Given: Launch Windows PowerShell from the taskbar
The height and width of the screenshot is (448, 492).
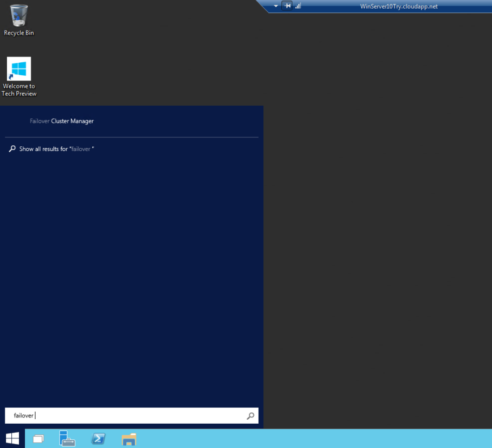Looking at the screenshot, I should (98, 438).
